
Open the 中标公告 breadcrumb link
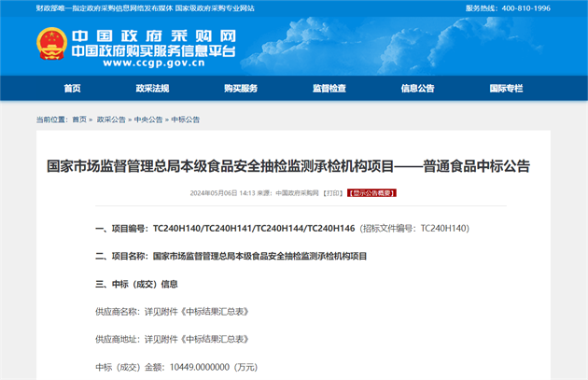pos(185,120)
